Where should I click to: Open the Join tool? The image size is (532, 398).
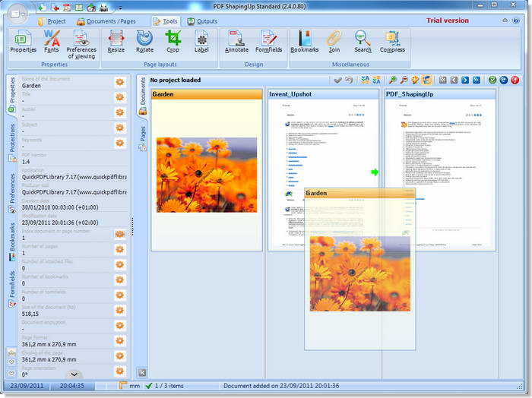tap(334, 42)
